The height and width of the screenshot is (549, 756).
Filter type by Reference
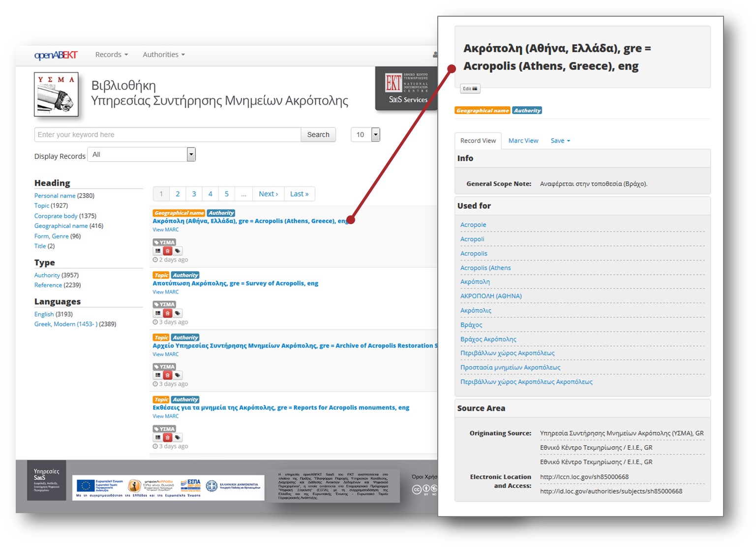[x=48, y=285]
